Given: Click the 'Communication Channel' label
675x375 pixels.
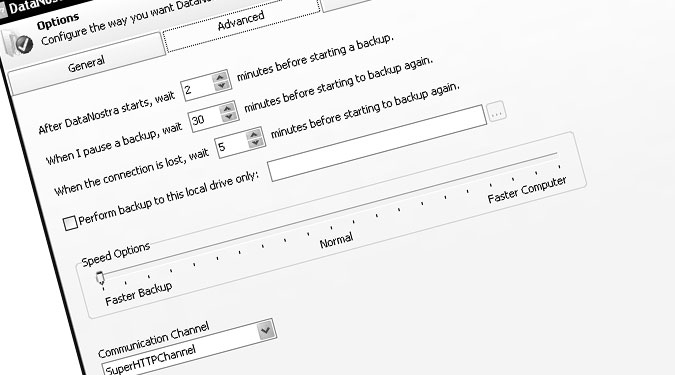Looking at the screenshot, I should [x=154, y=339].
